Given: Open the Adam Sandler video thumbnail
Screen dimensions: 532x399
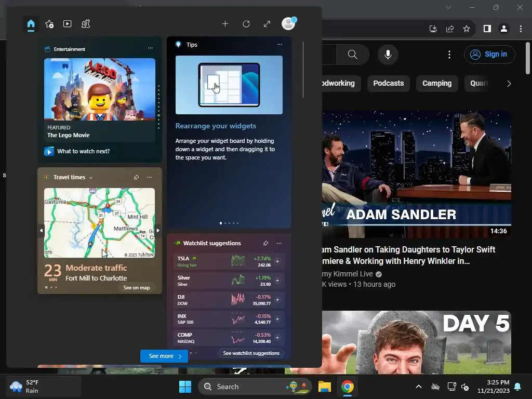Looking at the screenshot, I should (x=417, y=174).
